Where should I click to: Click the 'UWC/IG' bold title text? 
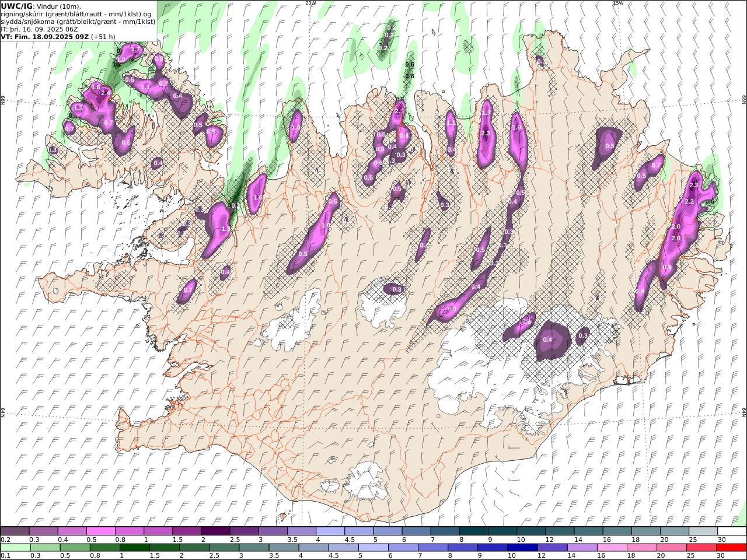point(16,6)
